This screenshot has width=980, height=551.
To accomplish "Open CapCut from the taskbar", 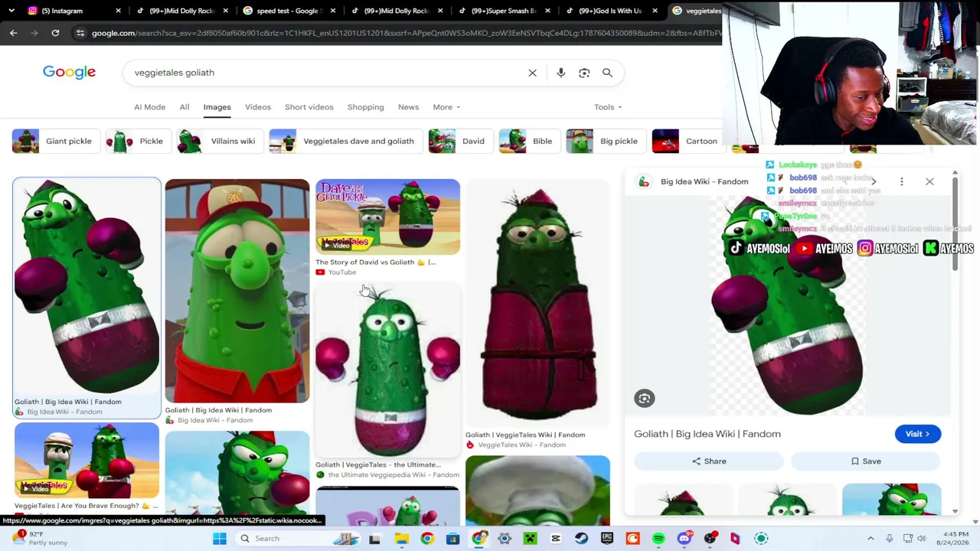I will point(556,539).
